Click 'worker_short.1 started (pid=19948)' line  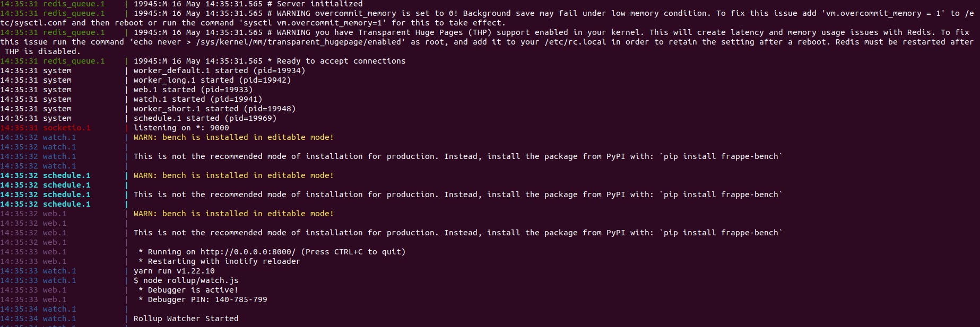(x=214, y=109)
